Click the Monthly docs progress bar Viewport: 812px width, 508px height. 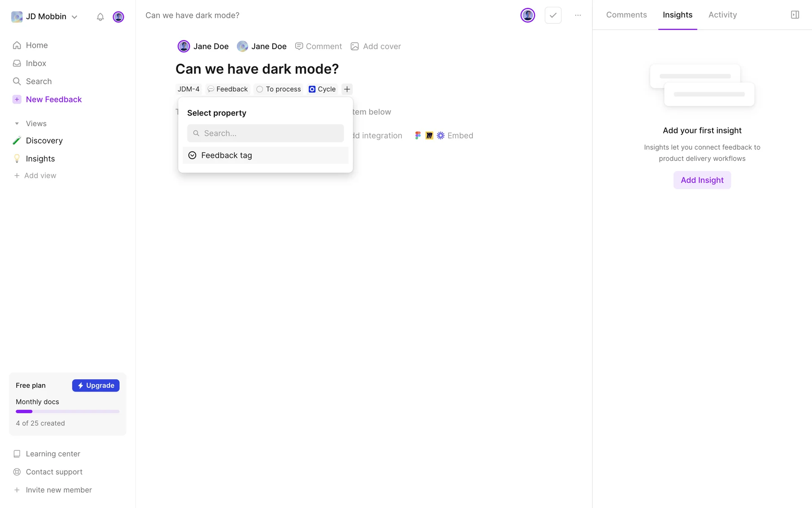click(68, 411)
